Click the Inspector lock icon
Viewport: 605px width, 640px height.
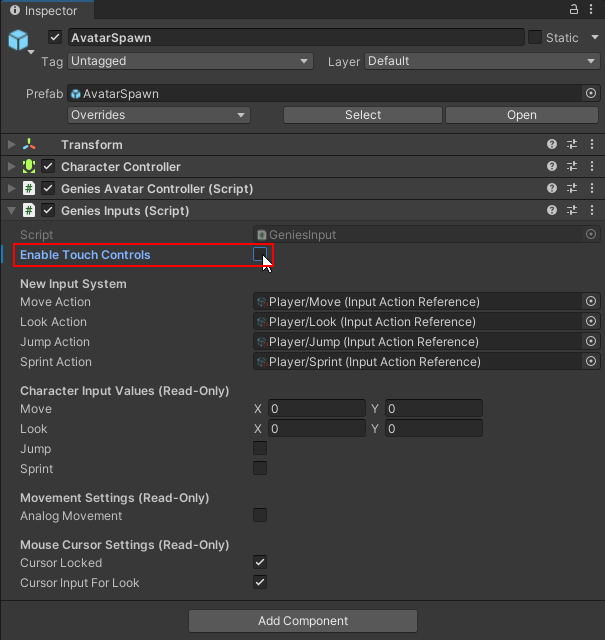pos(574,9)
